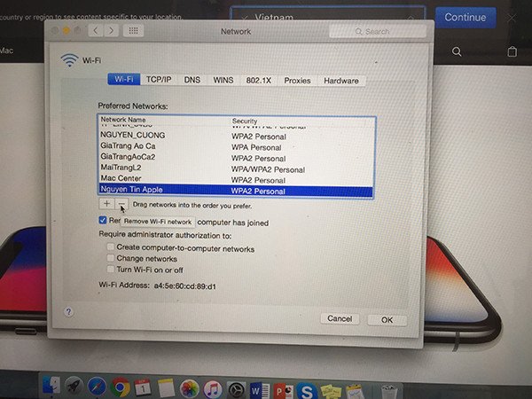
Task: Enable Change networks authorization checkbox
Action: [111, 257]
